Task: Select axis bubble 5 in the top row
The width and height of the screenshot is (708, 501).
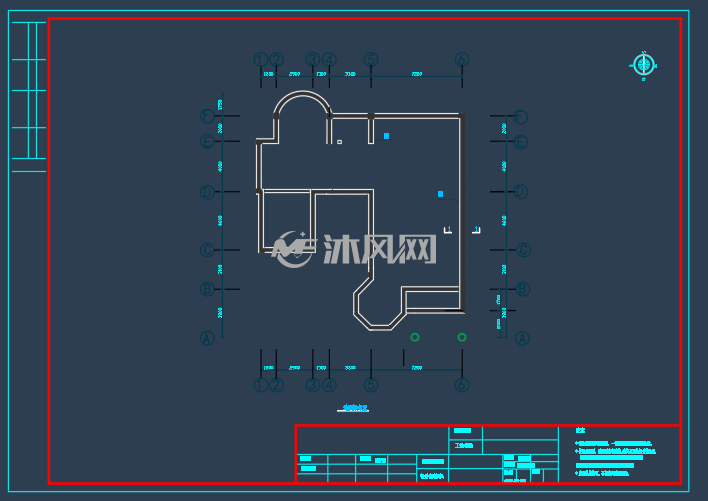Action: pyautogui.click(x=371, y=60)
